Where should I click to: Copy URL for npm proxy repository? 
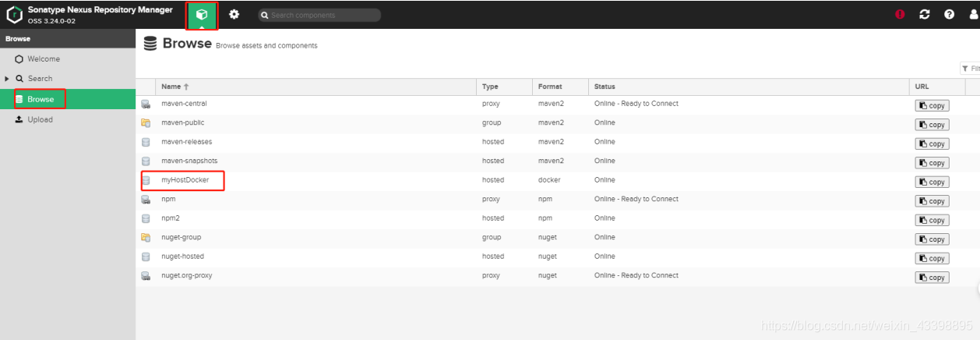932,201
